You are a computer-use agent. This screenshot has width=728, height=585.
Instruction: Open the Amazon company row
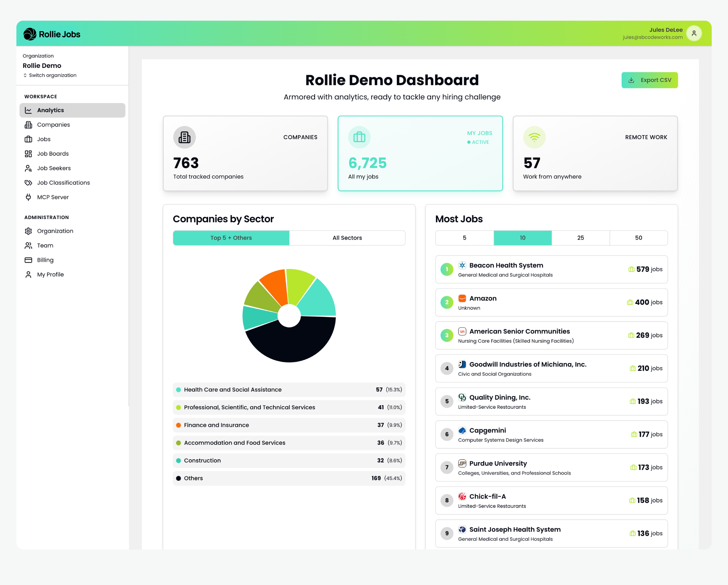pos(552,303)
